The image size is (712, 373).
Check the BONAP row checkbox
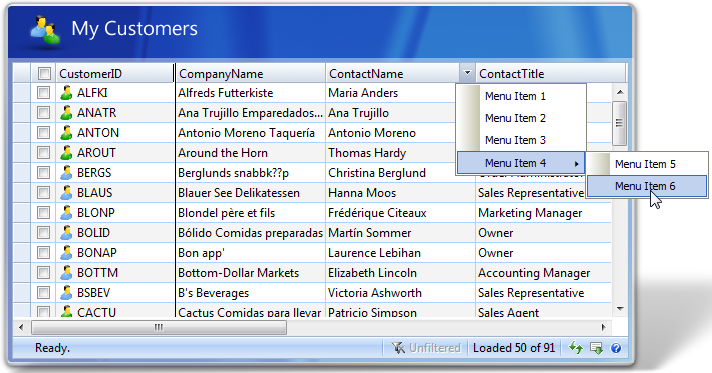(44, 253)
